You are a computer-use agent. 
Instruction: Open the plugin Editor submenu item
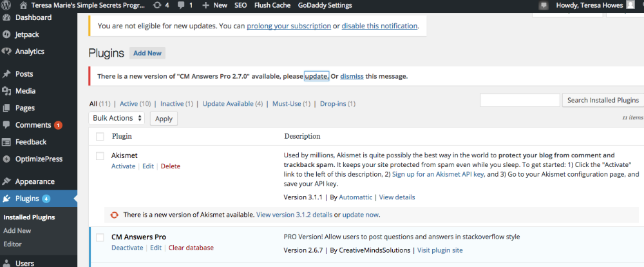point(12,244)
